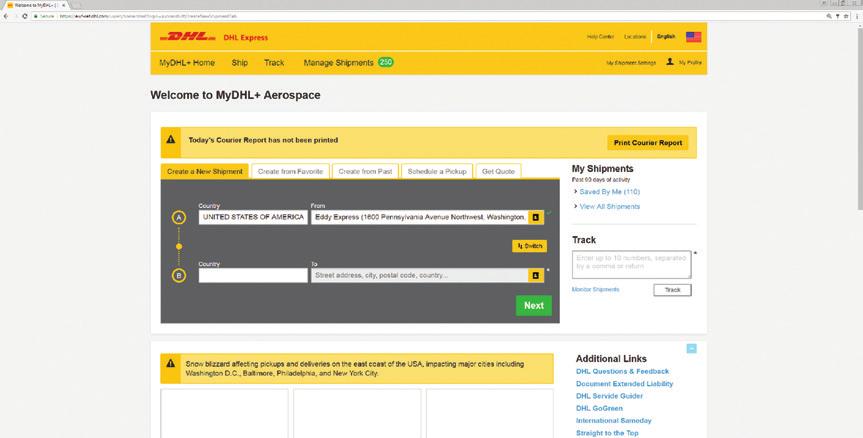Click the 'My Shipments' heading
The height and width of the screenshot is (438, 863).
click(602, 168)
